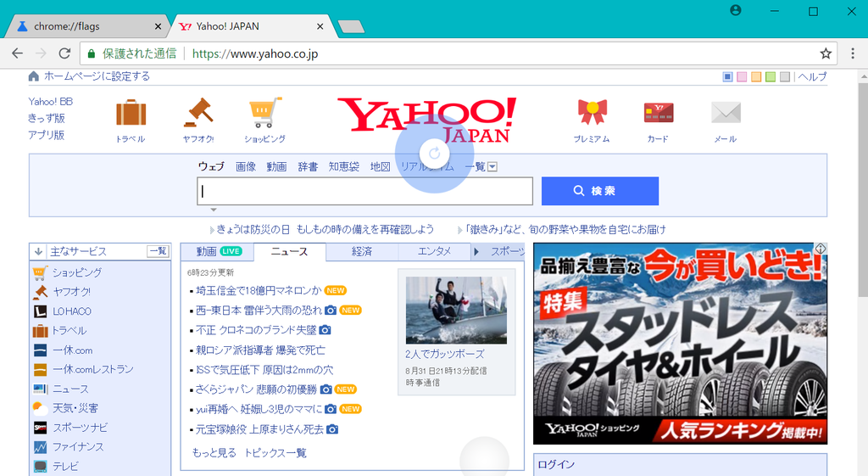Open the きょうは防災の日 promo link
The width and height of the screenshot is (868, 476).
point(325,229)
